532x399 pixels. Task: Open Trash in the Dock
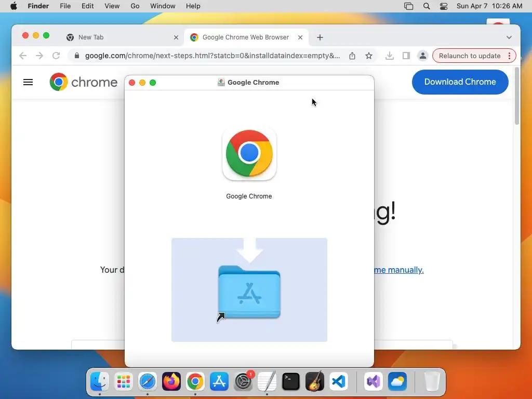pyautogui.click(x=432, y=381)
